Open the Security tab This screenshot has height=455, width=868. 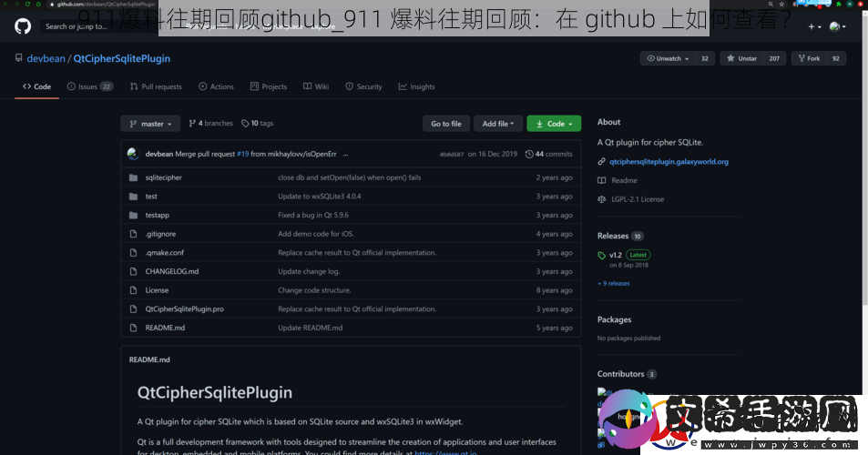(363, 86)
